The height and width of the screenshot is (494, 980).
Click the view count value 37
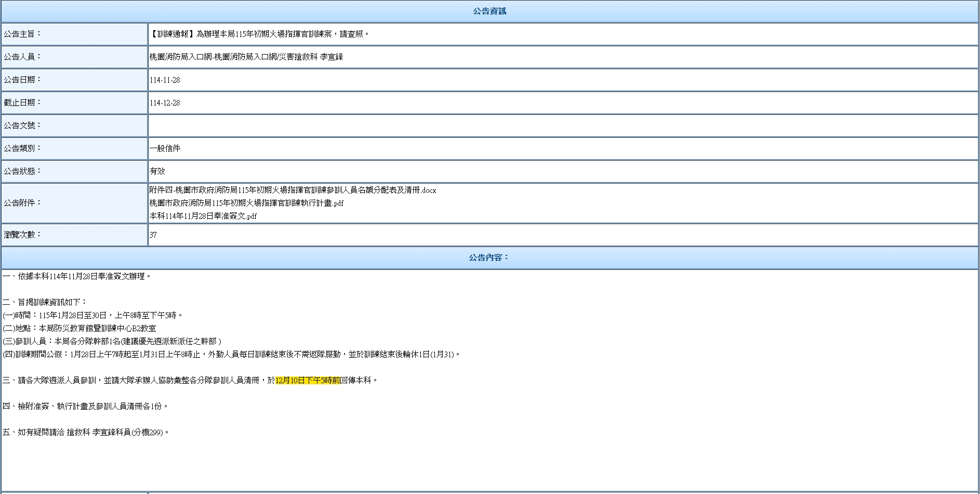click(x=153, y=235)
